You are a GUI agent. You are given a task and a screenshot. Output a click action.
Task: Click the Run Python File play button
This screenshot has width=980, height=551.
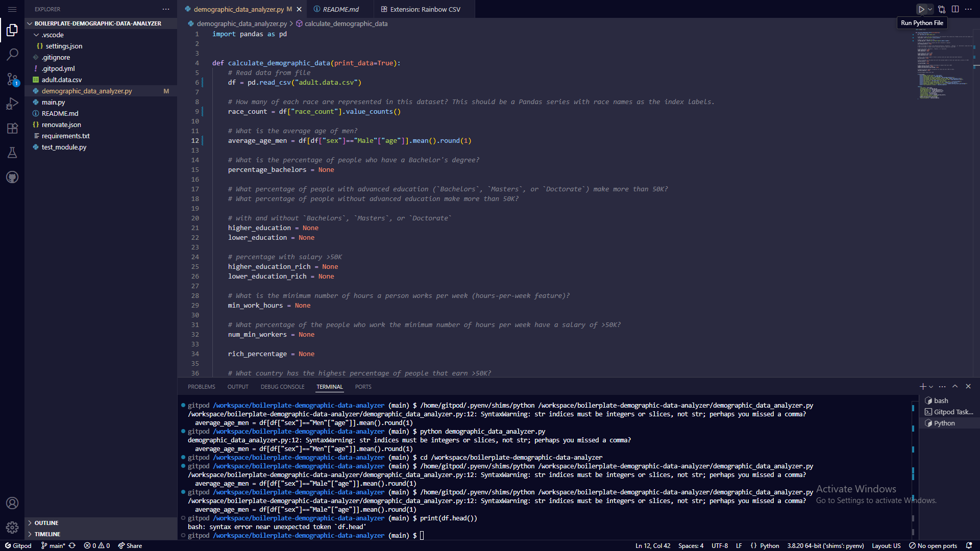click(921, 9)
